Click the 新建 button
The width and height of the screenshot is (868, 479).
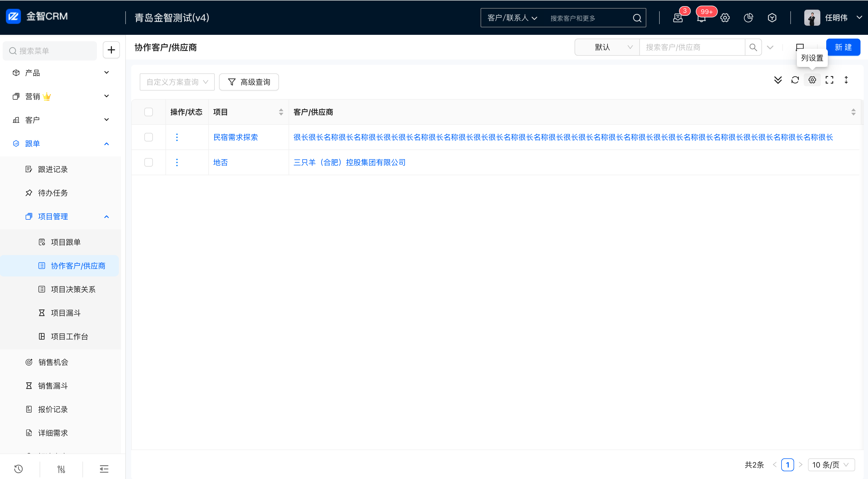(843, 47)
